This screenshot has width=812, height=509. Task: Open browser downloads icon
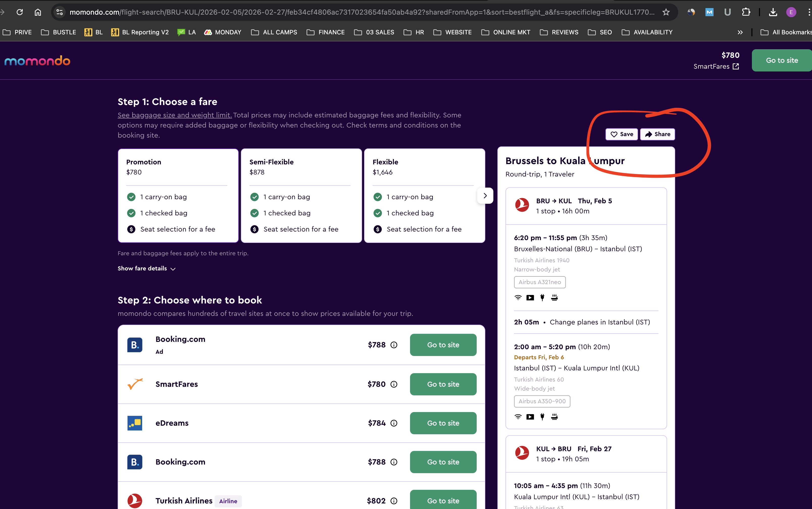point(773,12)
